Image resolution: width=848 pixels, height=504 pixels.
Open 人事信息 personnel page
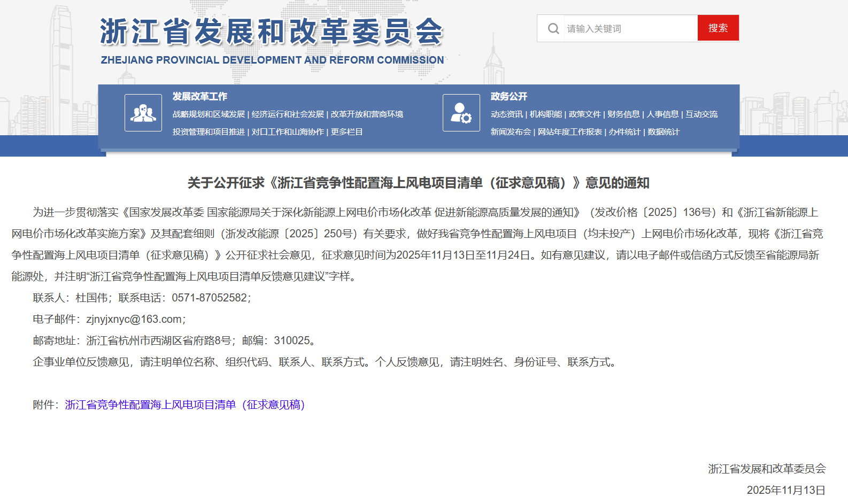[662, 114]
